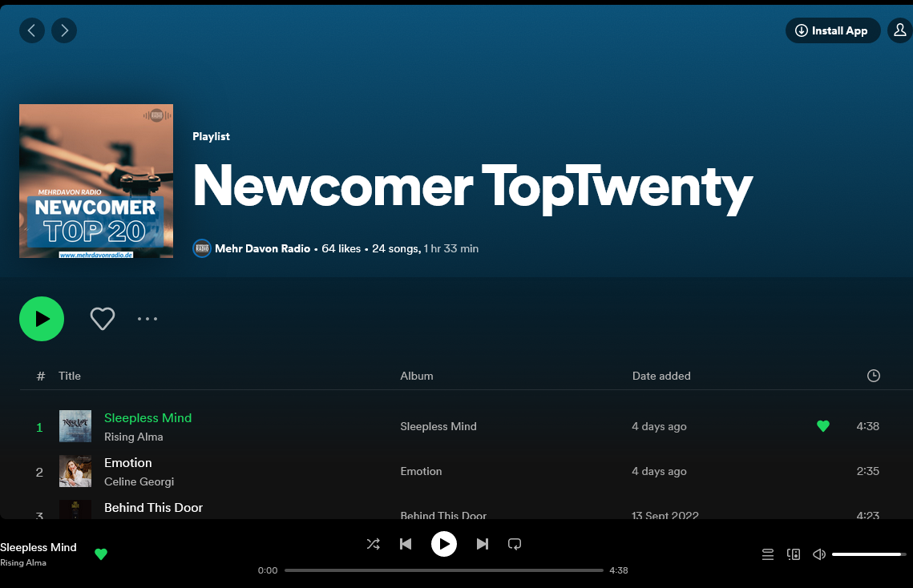Toggle shuffle playback
The height and width of the screenshot is (588, 913).
(373, 544)
